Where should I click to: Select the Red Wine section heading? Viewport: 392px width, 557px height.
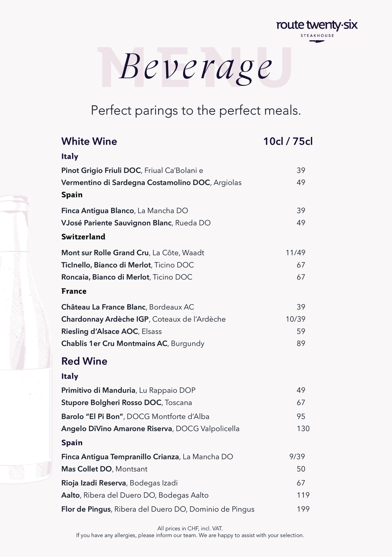pos(84,361)
